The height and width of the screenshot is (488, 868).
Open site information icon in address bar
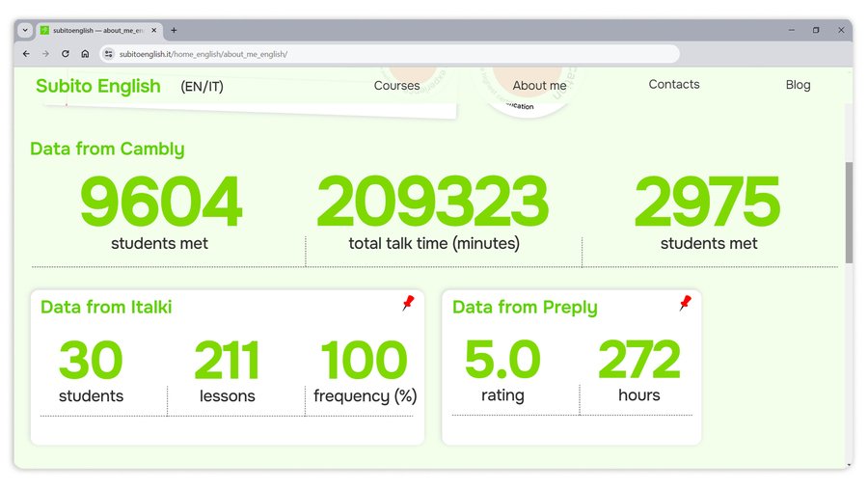pyautogui.click(x=108, y=54)
